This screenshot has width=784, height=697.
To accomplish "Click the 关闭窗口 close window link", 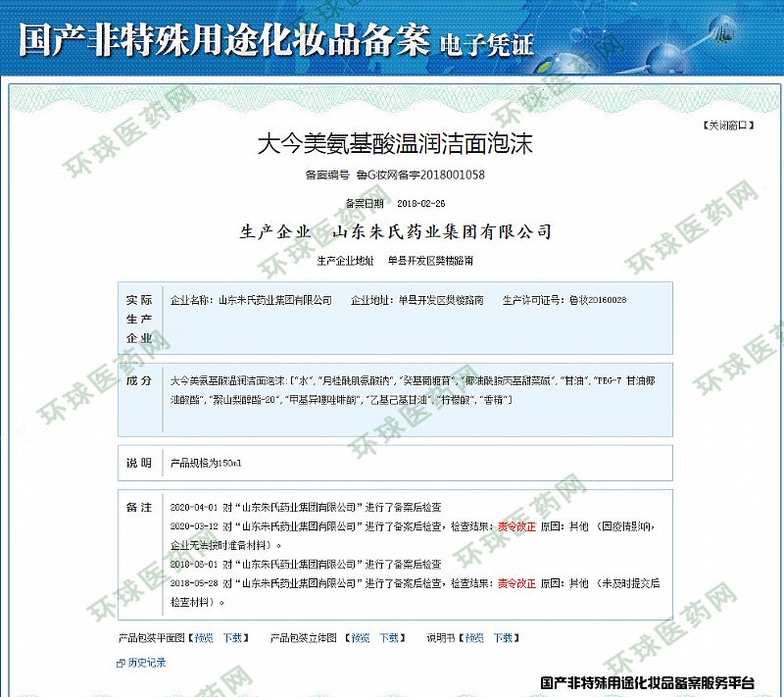I will pos(729,125).
